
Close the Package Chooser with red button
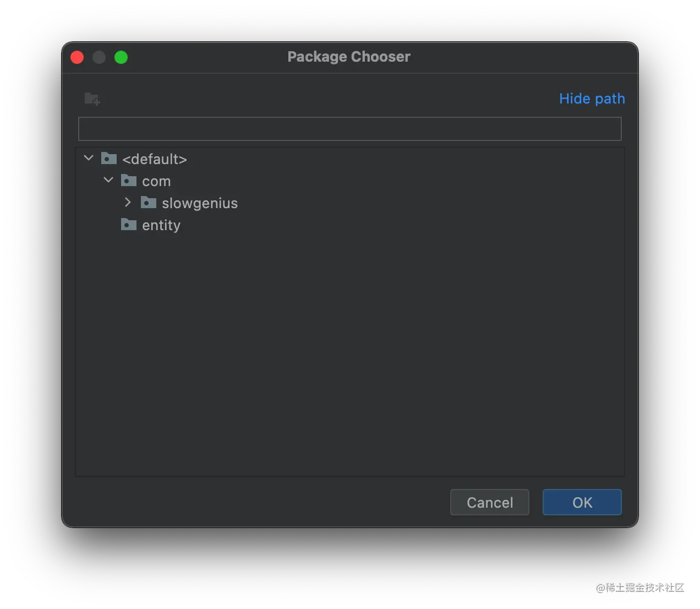[77, 57]
